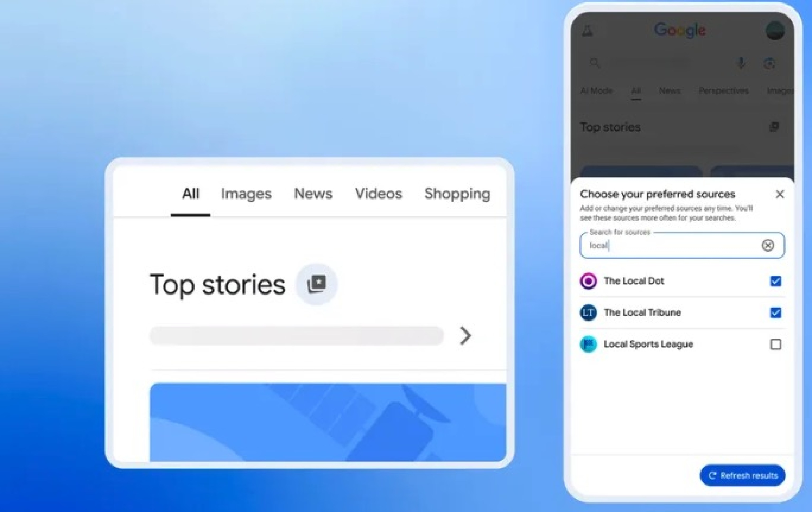Open Labs flask icon on phone
Viewport: 812px width, 512px height.
(x=587, y=31)
